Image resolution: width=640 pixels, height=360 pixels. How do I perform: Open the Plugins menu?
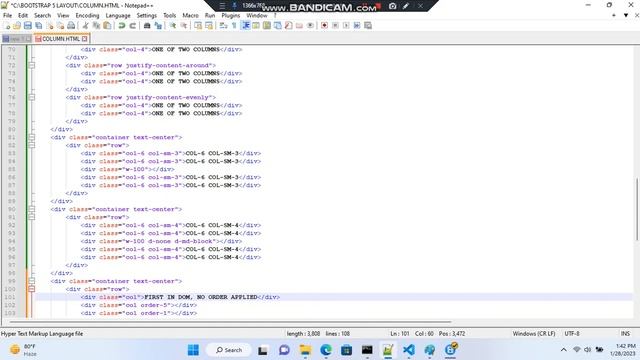click(x=231, y=16)
